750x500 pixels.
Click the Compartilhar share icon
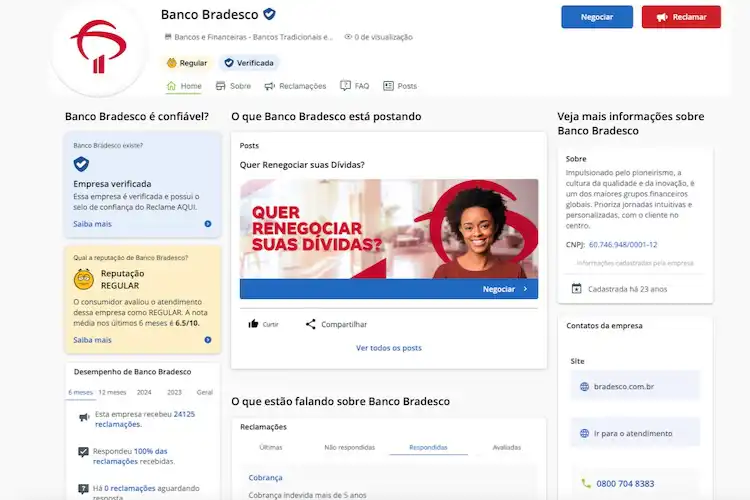tap(311, 324)
